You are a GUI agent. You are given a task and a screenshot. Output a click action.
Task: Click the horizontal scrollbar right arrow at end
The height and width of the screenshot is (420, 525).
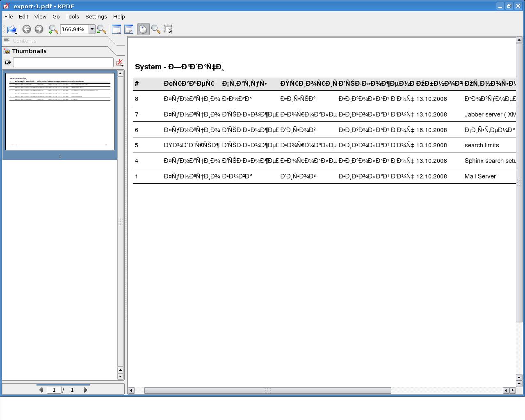click(513, 390)
